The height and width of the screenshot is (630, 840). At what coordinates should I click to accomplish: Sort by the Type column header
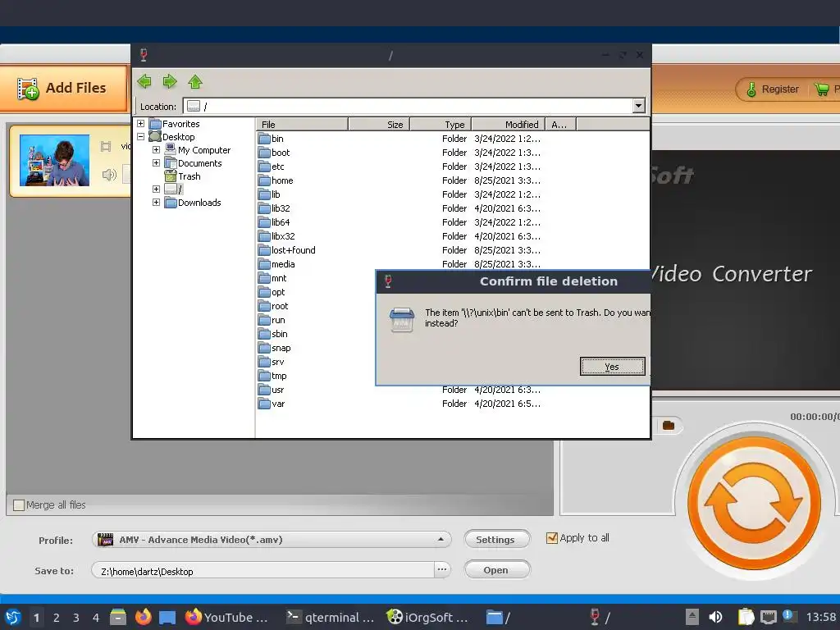(x=441, y=125)
